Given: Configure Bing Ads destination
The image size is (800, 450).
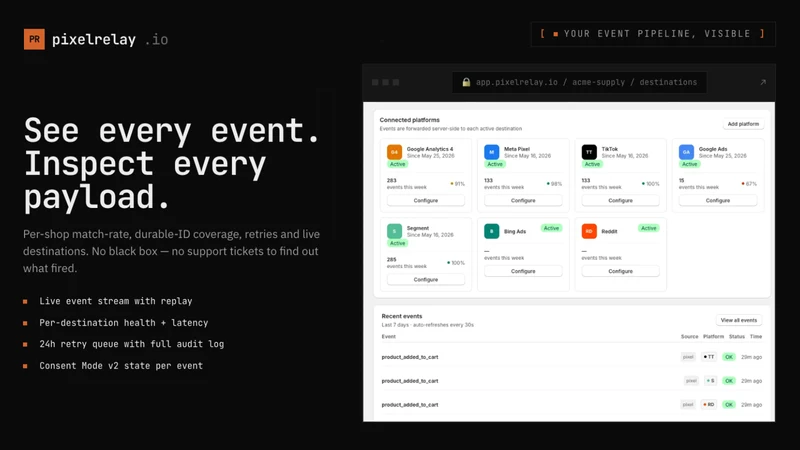Looking at the screenshot, I should coord(523,271).
